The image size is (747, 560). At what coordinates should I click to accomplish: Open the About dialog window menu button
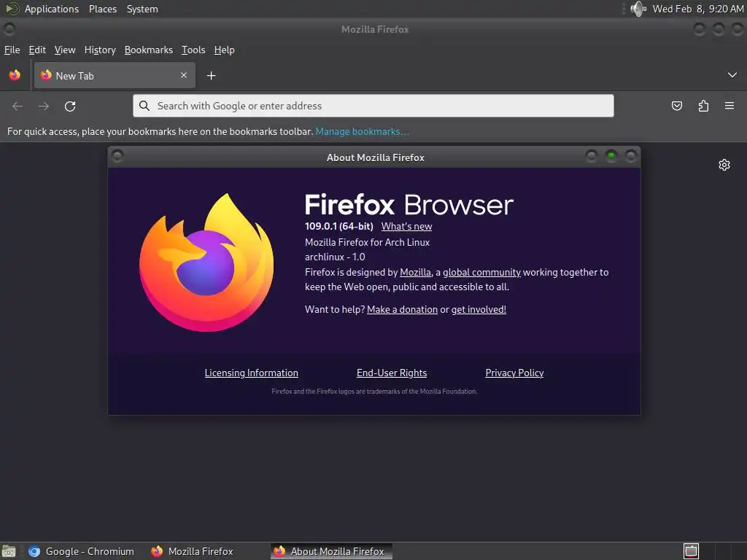pyautogui.click(x=117, y=156)
